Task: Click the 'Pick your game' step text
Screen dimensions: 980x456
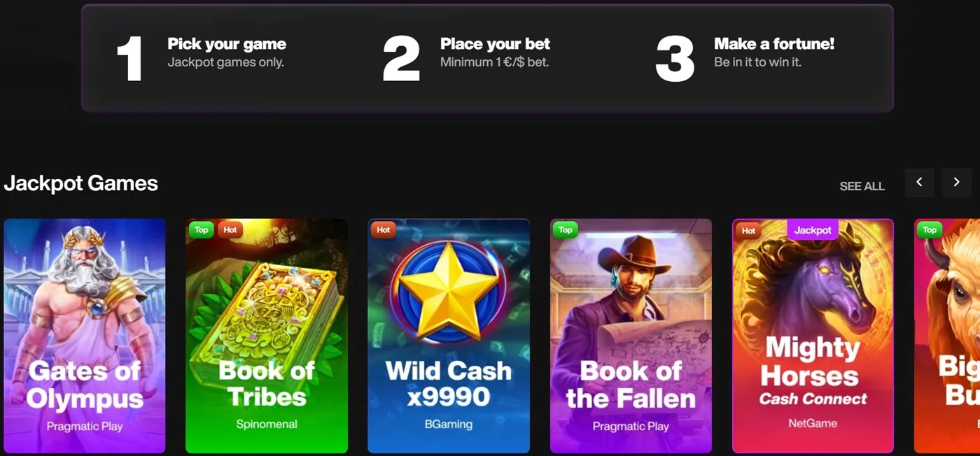Action: click(227, 44)
